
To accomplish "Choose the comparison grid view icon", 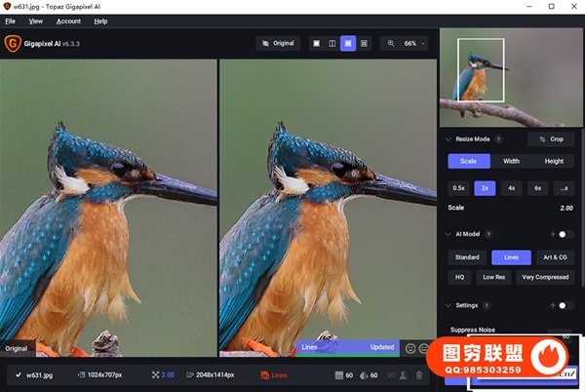I will tap(365, 44).
